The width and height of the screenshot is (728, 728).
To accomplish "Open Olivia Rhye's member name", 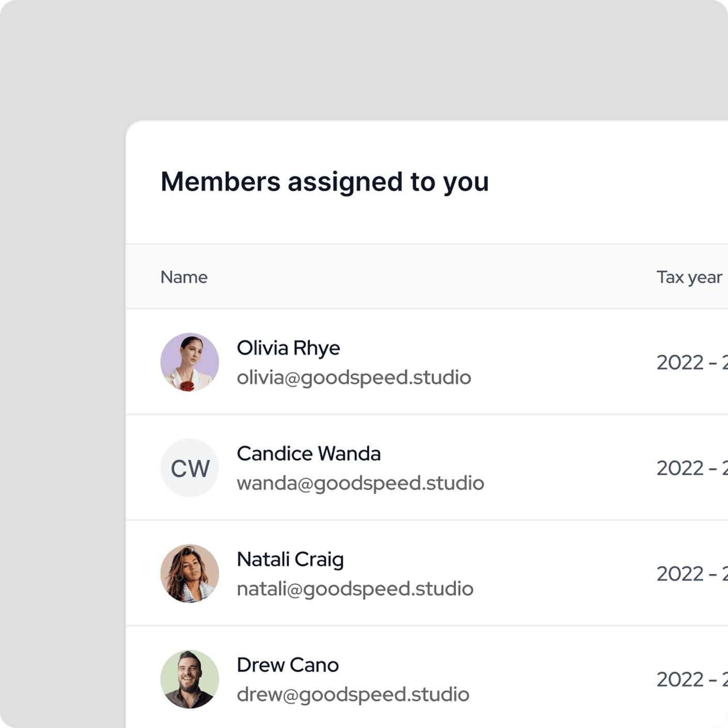I will (289, 348).
